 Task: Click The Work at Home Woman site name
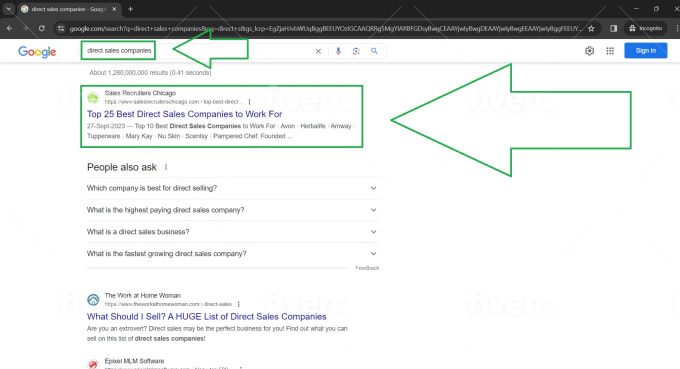[x=142, y=295]
